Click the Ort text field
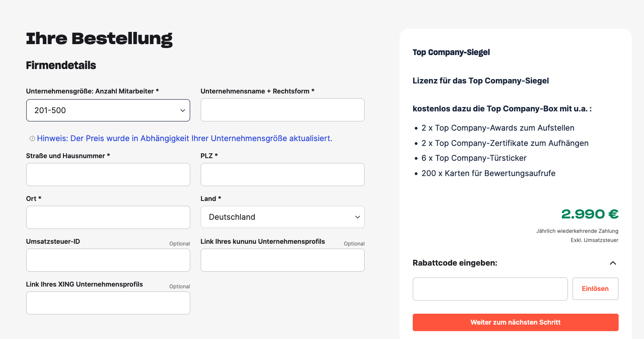 click(x=108, y=218)
